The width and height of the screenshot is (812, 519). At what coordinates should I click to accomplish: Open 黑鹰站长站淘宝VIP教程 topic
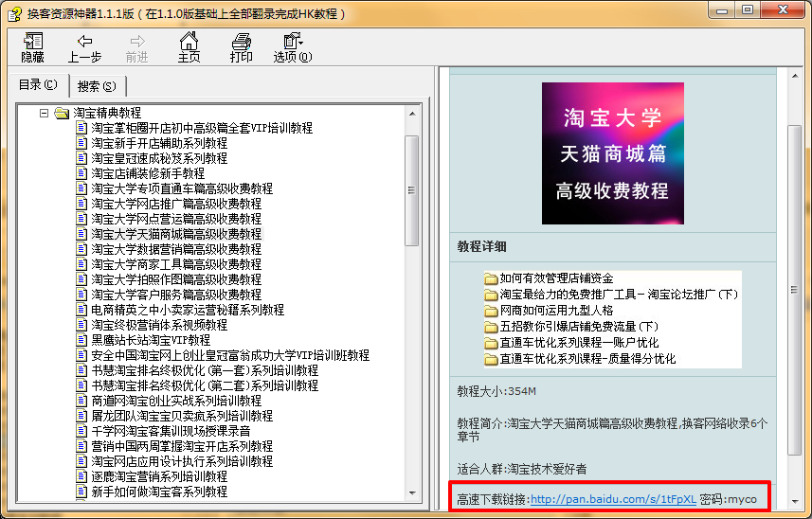coord(151,340)
